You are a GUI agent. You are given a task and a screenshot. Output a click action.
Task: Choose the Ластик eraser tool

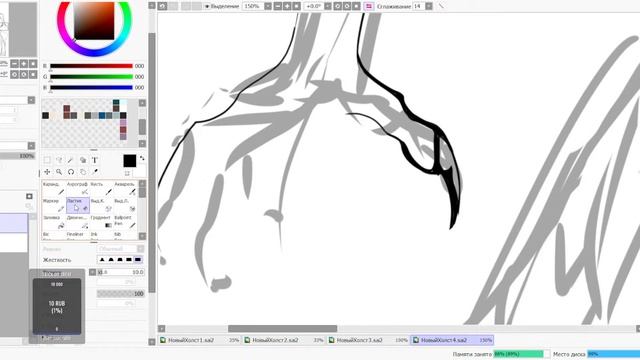[78, 205]
